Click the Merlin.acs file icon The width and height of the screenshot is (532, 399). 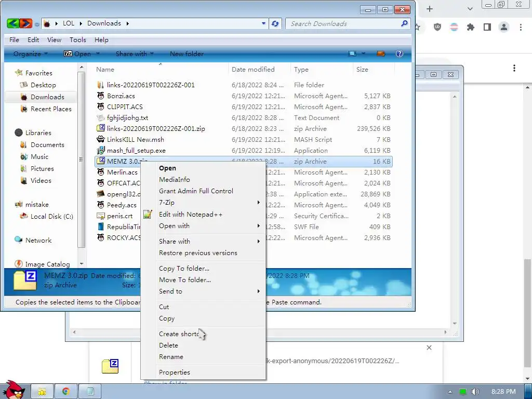point(101,172)
